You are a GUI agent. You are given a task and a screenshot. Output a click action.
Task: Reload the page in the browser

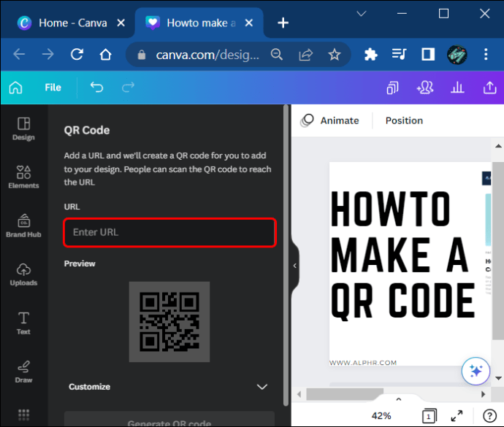(77, 54)
